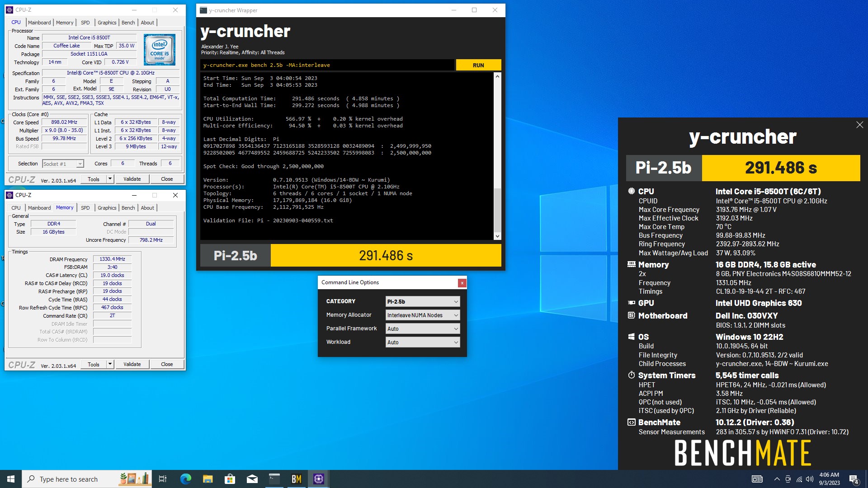
Task: Expand Tools arrow in lower CPU-Z window
Action: (x=110, y=364)
